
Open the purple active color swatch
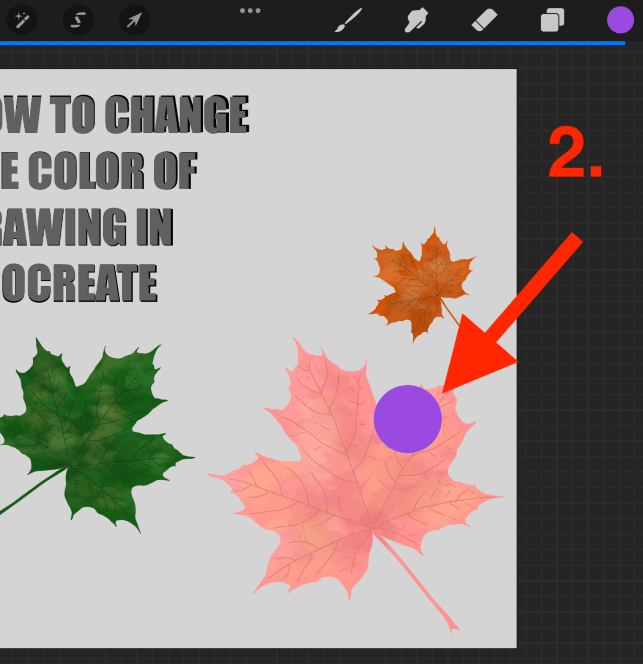(x=620, y=19)
